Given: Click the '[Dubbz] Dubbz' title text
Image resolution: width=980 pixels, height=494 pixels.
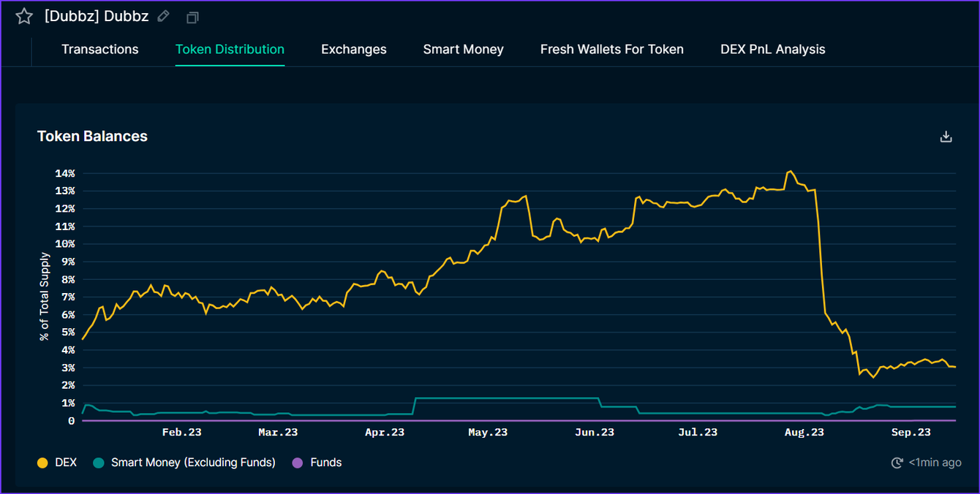Looking at the screenshot, I should tap(97, 16).
